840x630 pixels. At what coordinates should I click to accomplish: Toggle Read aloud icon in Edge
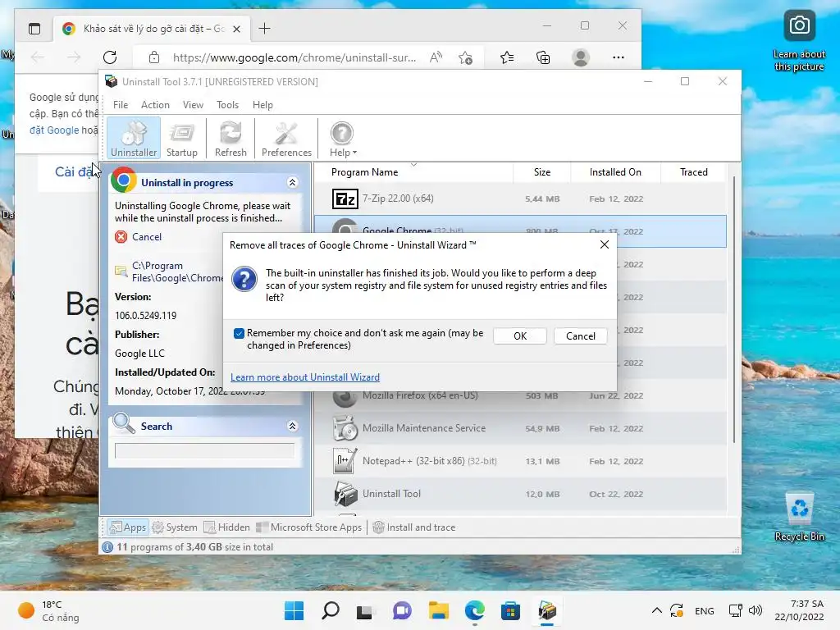click(x=436, y=57)
